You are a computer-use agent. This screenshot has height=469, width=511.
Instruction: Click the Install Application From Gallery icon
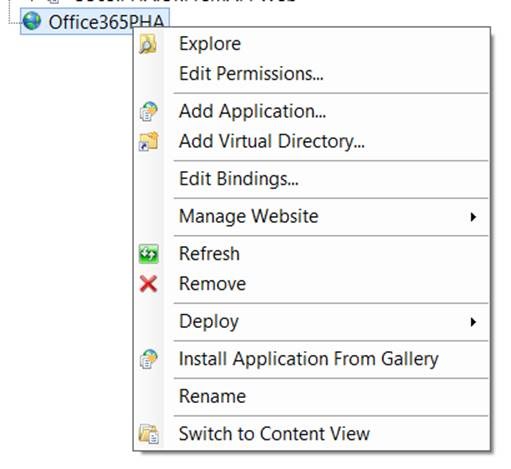coord(148,359)
